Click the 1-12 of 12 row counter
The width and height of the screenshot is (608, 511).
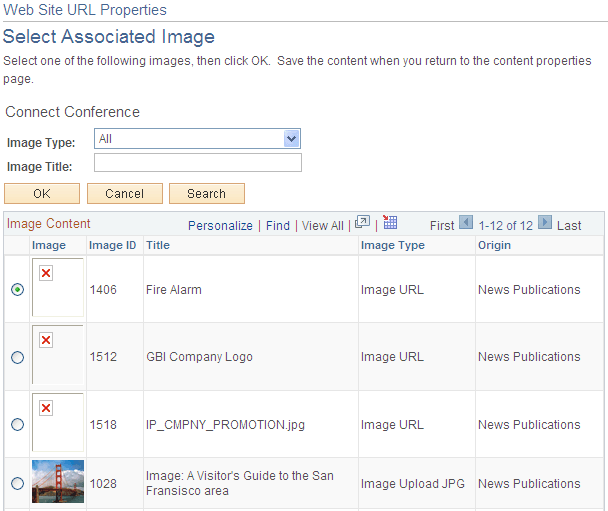(506, 226)
